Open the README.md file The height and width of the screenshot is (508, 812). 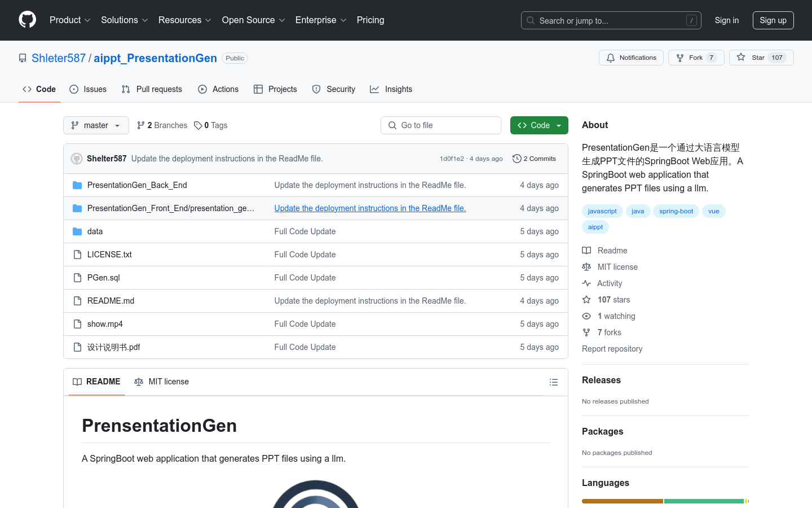(111, 301)
